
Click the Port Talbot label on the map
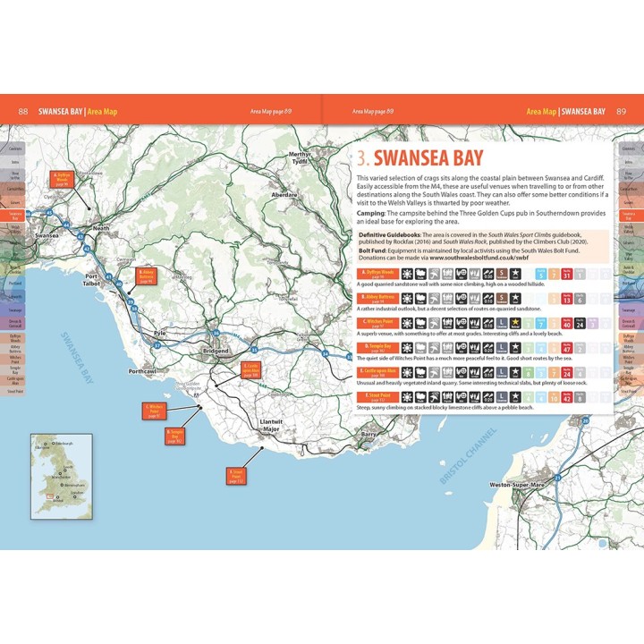[91, 280]
